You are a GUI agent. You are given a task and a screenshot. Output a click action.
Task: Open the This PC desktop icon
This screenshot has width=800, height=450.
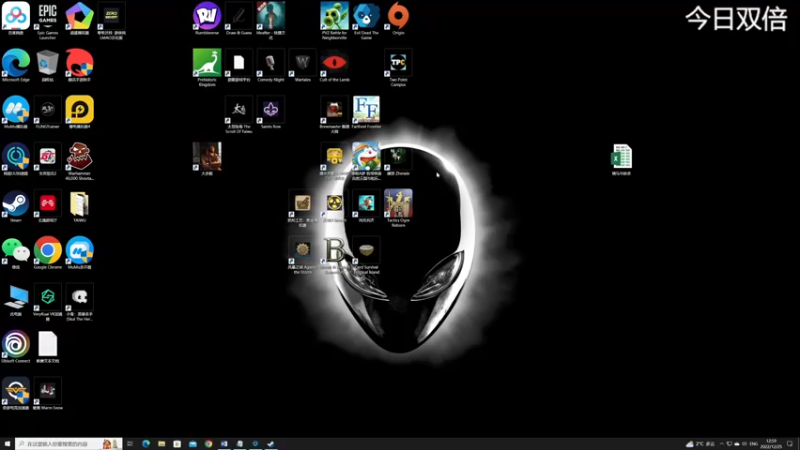[16, 300]
